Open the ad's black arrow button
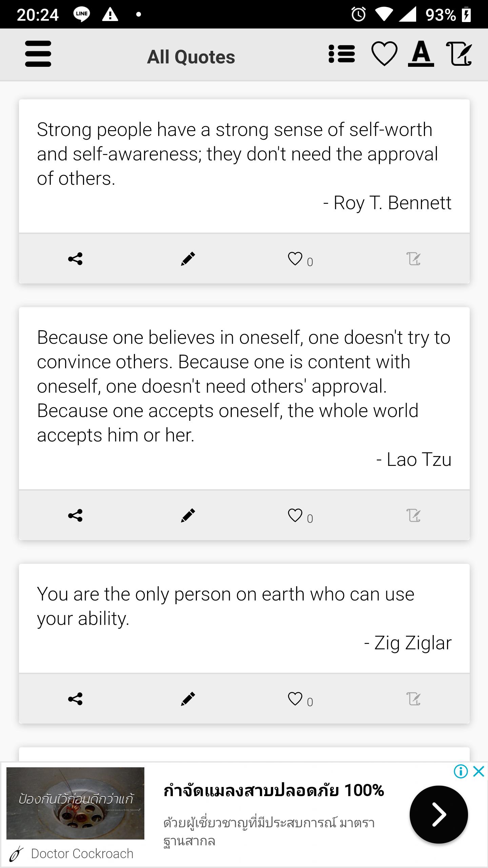The width and height of the screenshot is (488, 868). click(x=439, y=814)
